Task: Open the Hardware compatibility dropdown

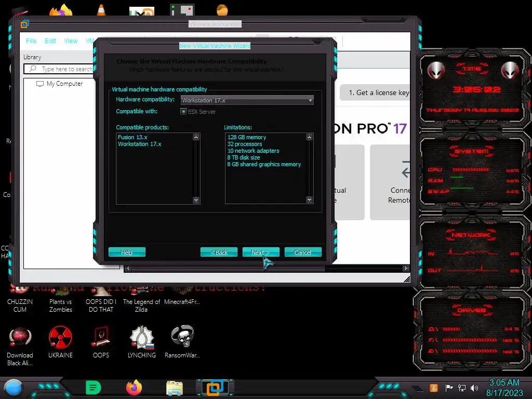Action: (x=247, y=100)
